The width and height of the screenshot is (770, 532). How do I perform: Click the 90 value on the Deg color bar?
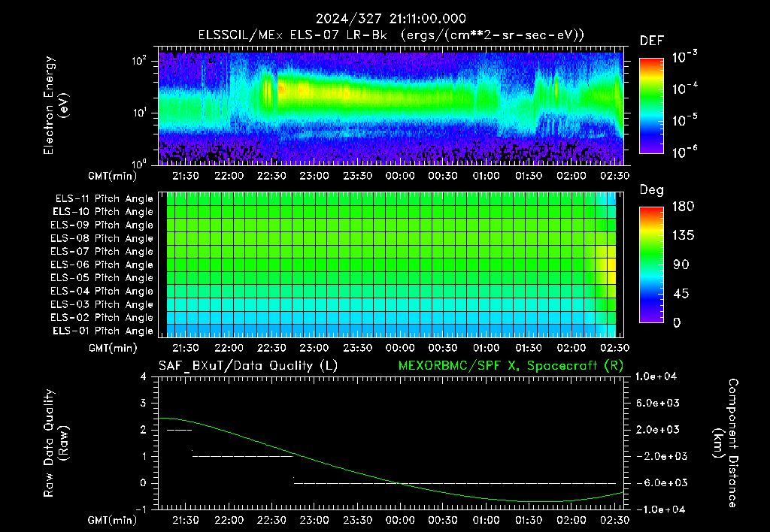tap(681, 265)
